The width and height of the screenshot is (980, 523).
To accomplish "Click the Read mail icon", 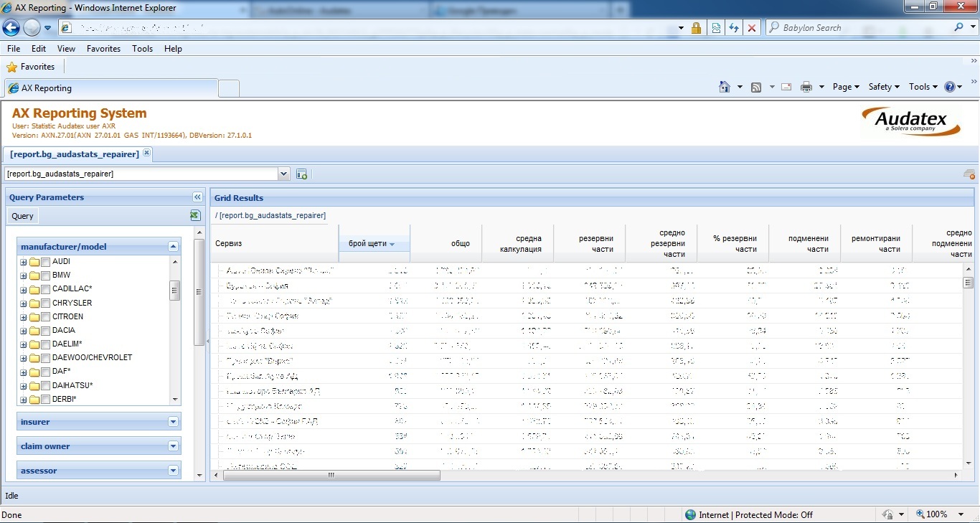I will pyautogui.click(x=786, y=87).
